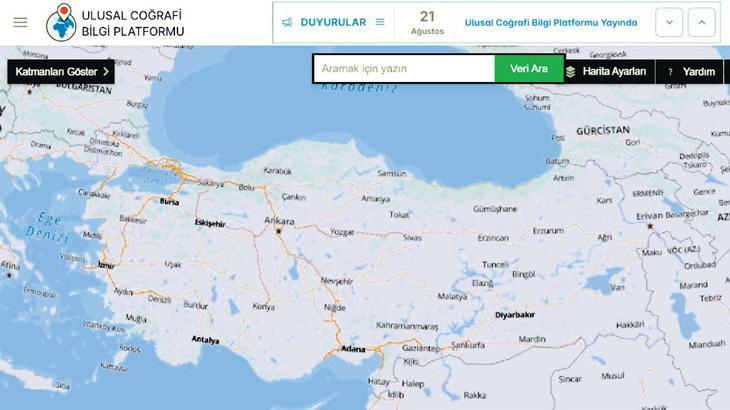Click the Diyarbakır label on the map
Screen dimensions: 730x410
pyautogui.click(x=515, y=314)
